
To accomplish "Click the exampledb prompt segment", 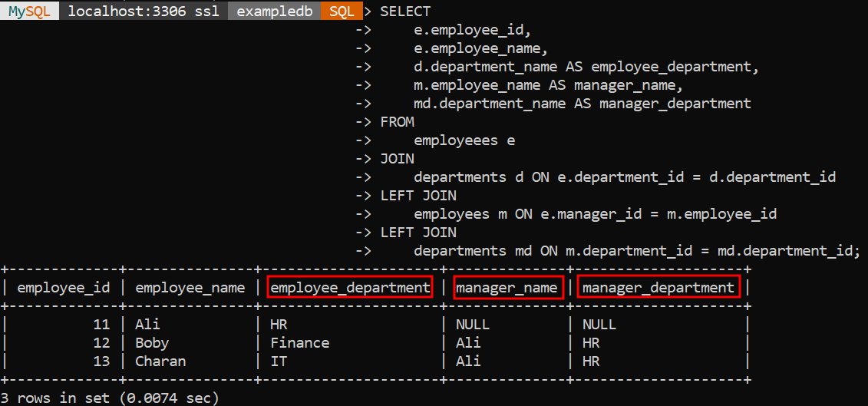I will pyautogui.click(x=275, y=11).
